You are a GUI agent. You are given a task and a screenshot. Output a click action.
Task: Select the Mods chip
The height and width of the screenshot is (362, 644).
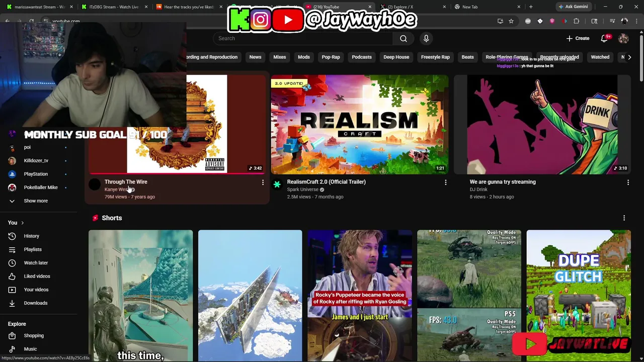(x=304, y=57)
